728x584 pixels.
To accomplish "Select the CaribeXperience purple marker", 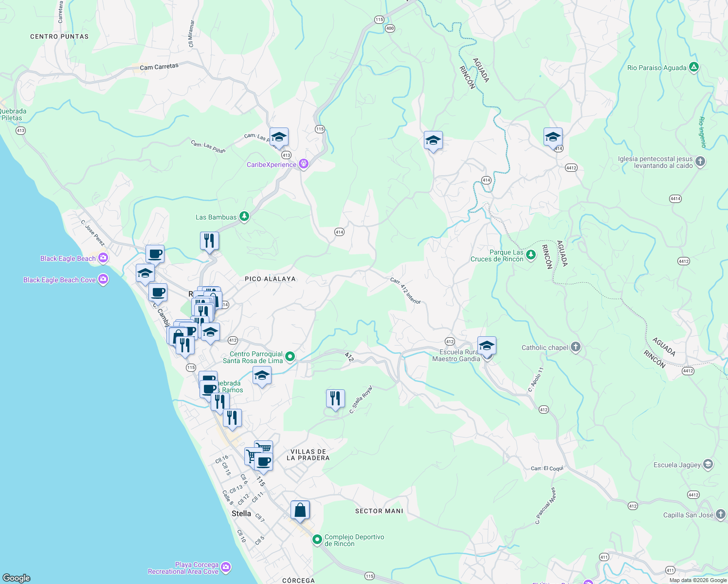I will pyautogui.click(x=304, y=164).
